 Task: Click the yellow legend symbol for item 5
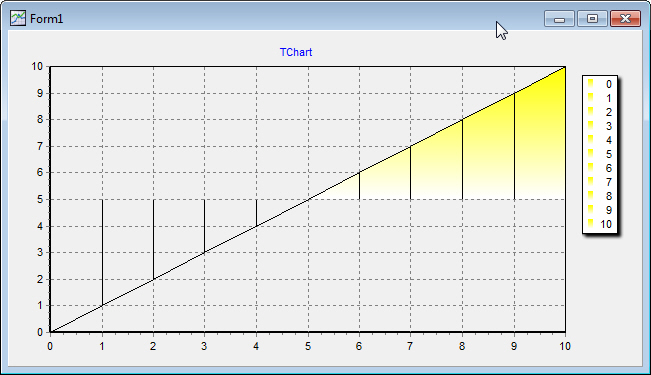[590, 154]
